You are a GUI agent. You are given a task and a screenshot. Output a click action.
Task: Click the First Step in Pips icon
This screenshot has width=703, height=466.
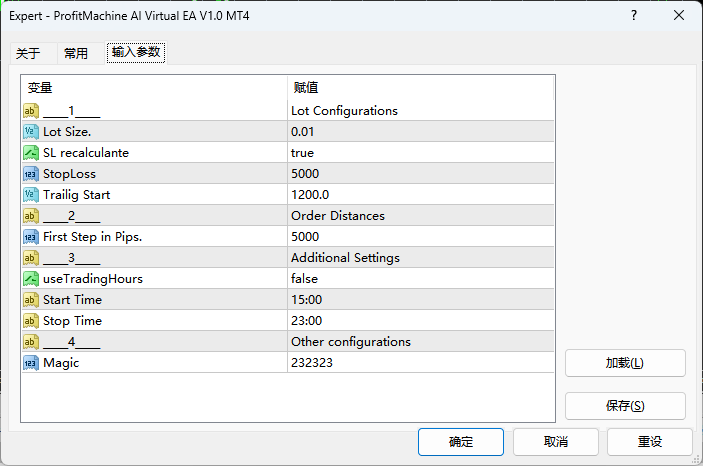[31, 237]
